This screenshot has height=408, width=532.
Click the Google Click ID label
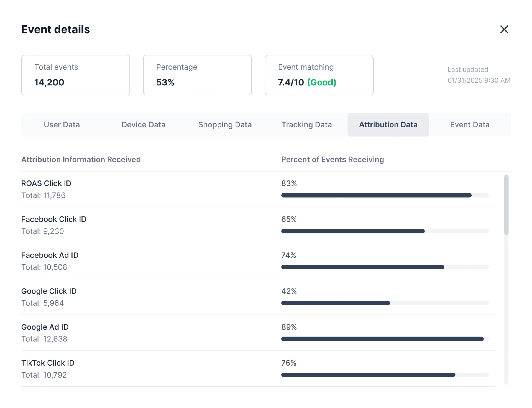pos(49,291)
